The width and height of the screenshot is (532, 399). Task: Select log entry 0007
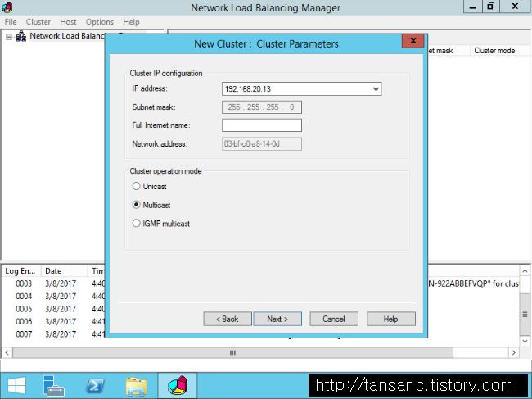click(24, 333)
